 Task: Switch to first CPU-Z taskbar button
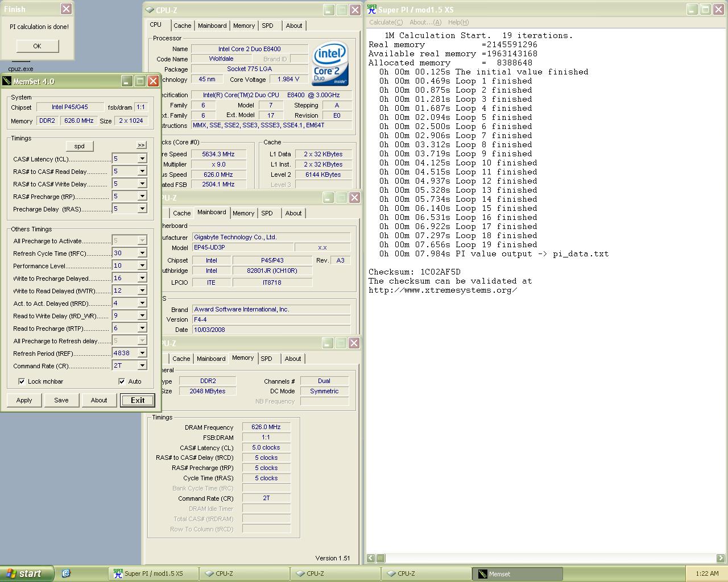pyautogui.click(x=245, y=573)
